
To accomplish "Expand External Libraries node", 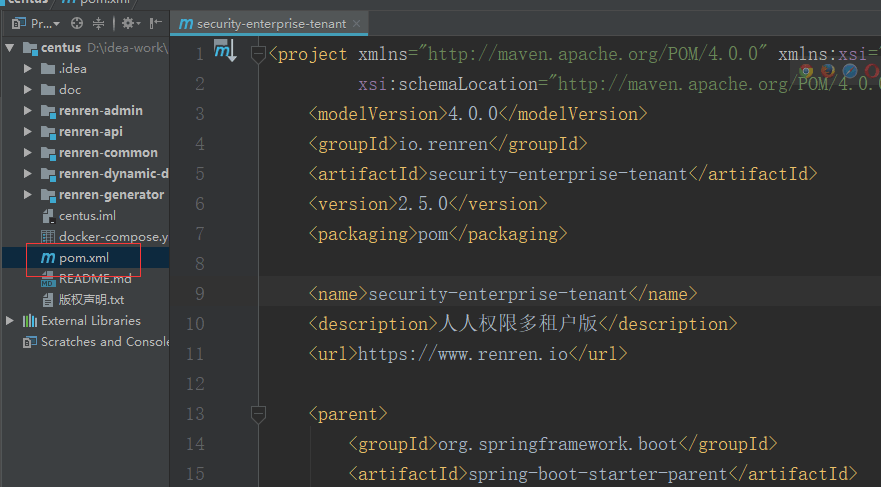I will 10,321.
